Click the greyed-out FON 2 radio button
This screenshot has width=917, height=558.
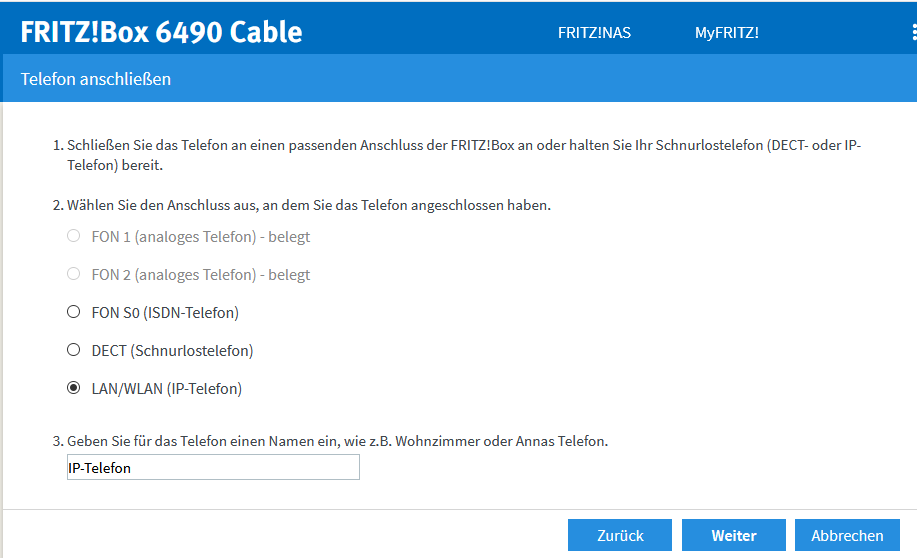(x=73, y=274)
